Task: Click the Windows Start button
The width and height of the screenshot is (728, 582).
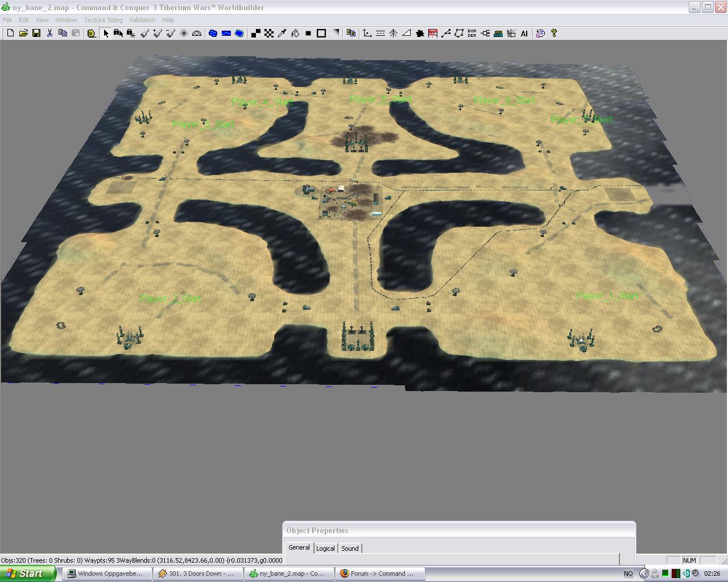Action: [28, 573]
